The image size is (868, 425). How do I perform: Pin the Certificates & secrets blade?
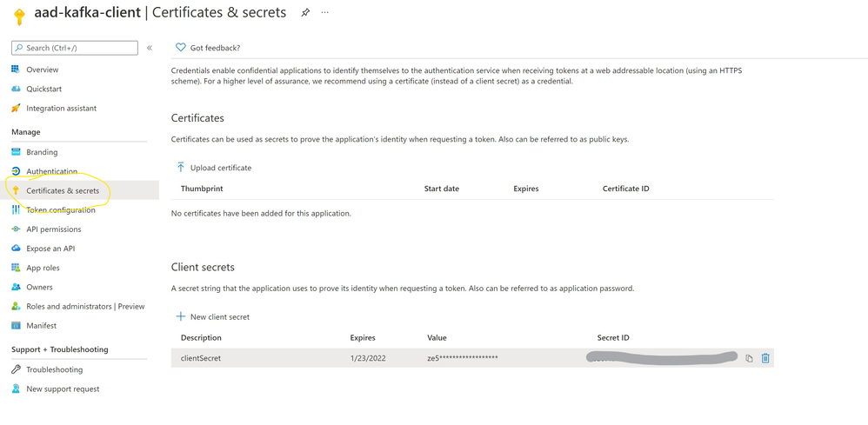tap(305, 13)
